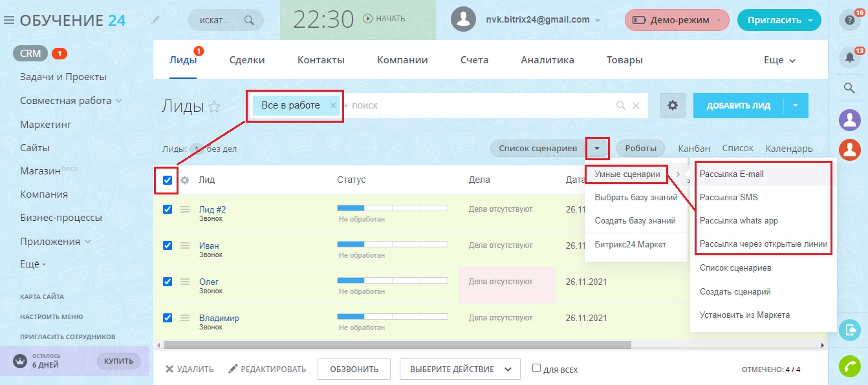Click the teal chat icon in right sidebar
This screenshot has width=868, height=385.
pyautogui.click(x=850, y=330)
